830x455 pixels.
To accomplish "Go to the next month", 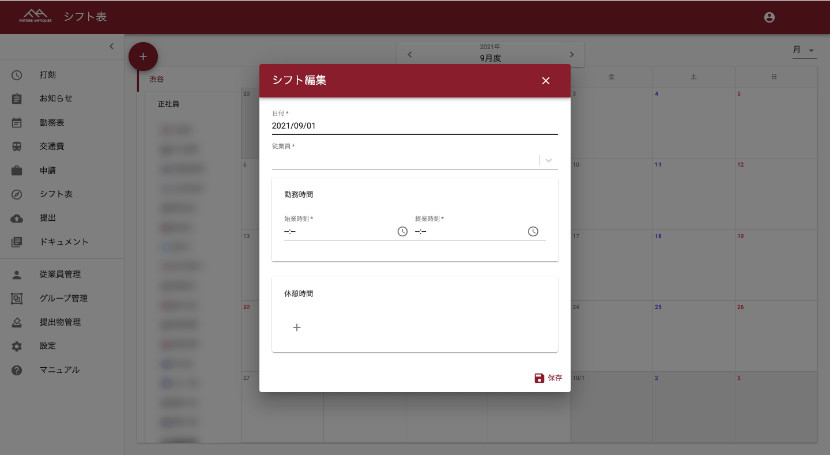I will point(571,54).
